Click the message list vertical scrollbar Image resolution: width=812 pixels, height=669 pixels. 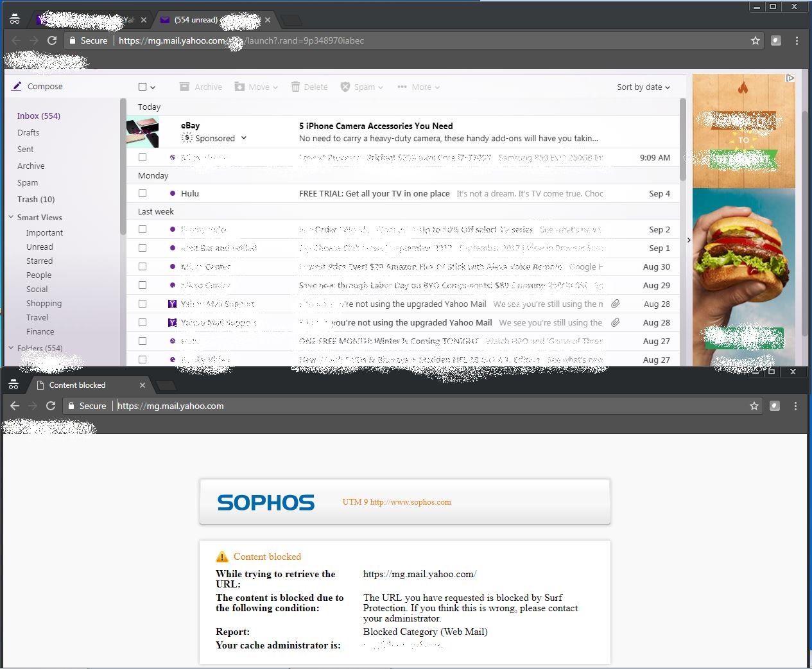click(683, 139)
